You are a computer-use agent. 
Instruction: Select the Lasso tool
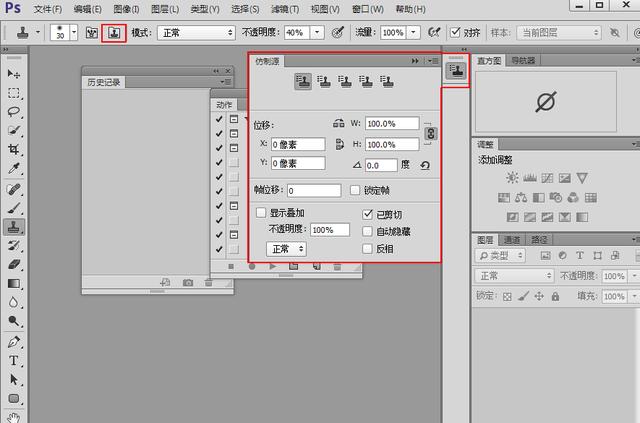pyautogui.click(x=13, y=111)
